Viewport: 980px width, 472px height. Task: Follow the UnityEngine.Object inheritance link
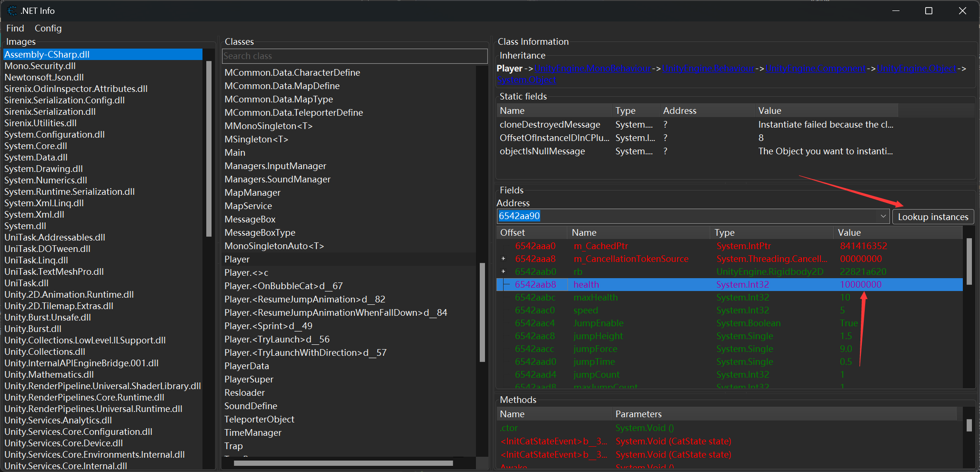[x=917, y=69]
